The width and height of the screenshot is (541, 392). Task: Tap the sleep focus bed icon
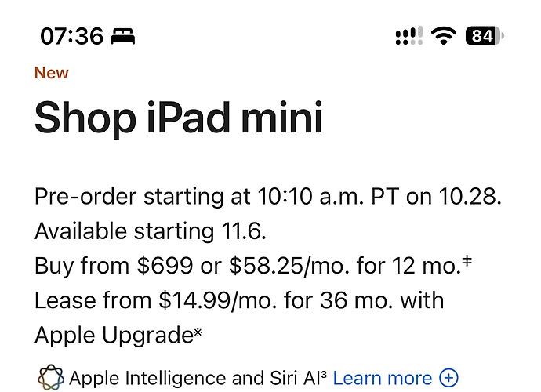point(123,36)
